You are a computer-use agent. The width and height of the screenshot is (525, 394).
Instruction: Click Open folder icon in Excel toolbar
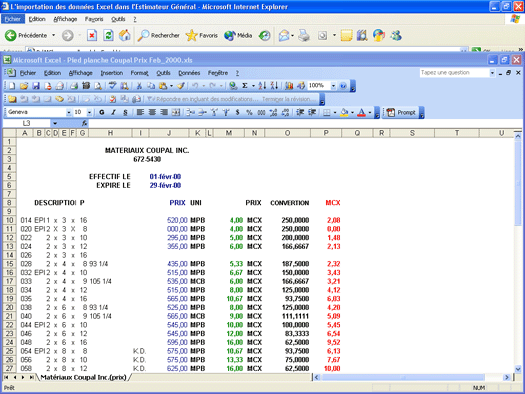pos(24,86)
